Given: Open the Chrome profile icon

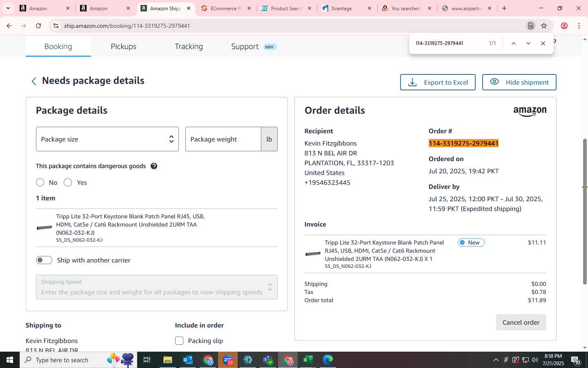Looking at the screenshot, I should click(x=564, y=26).
